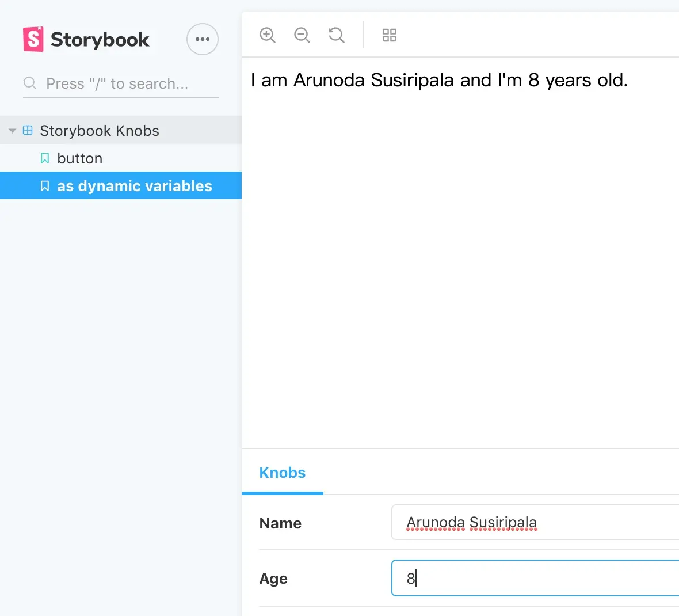679x616 pixels.
Task: Click the zoom out magnifier icon
Action: pos(302,35)
